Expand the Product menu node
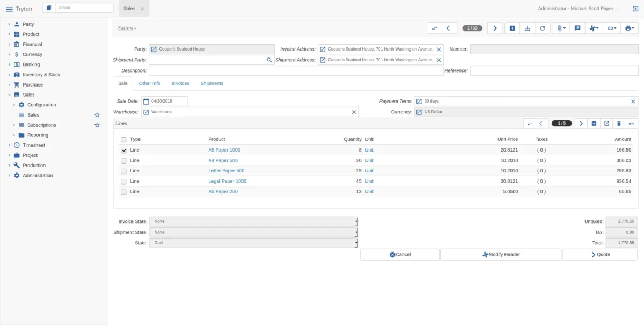644x331 pixels. [x=9, y=34]
